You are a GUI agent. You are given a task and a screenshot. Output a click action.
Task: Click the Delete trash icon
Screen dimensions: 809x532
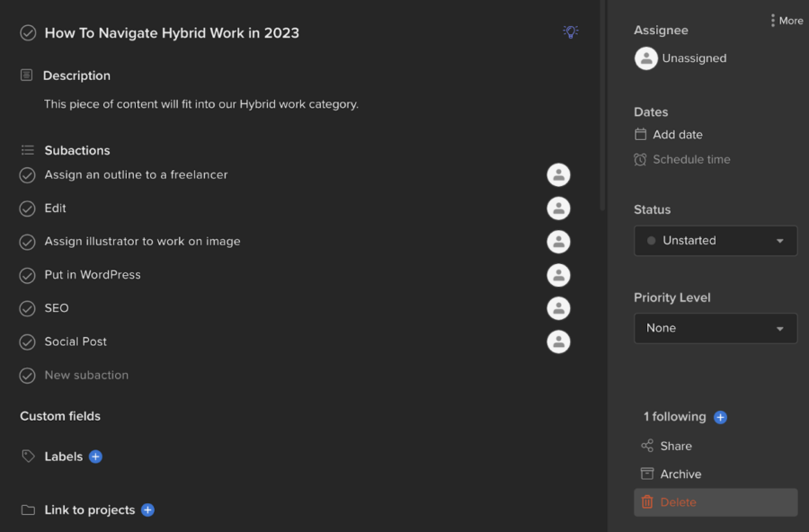[x=647, y=502]
